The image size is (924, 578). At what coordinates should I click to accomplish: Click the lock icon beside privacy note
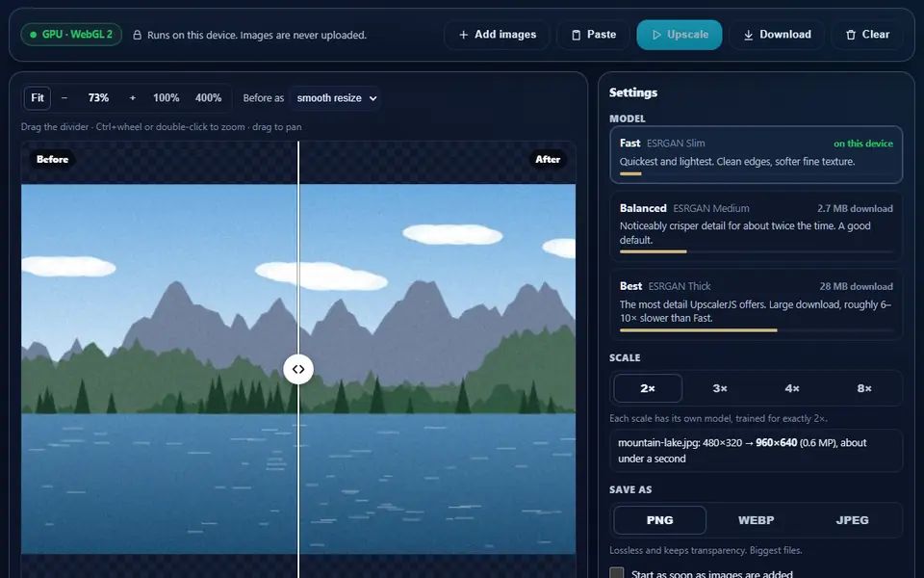(x=137, y=36)
